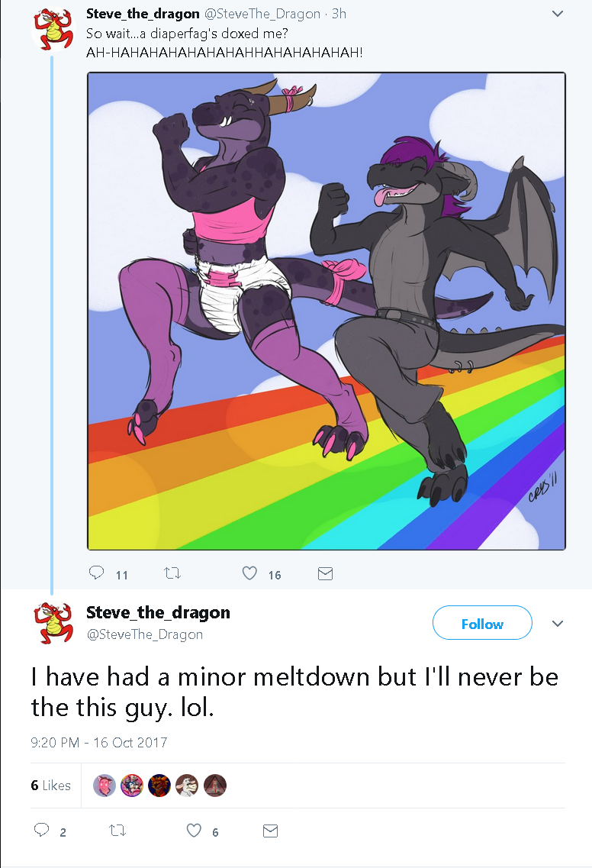592x868 pixels.
Task: Send the meltdown tweet via envelope icon
Action: (270, 831)
